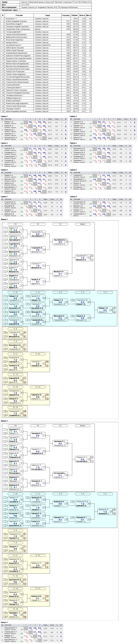The height and width of the screenshot is (644, 138).
Task: Click the Группа-2 table title
Action: (73, 116)
